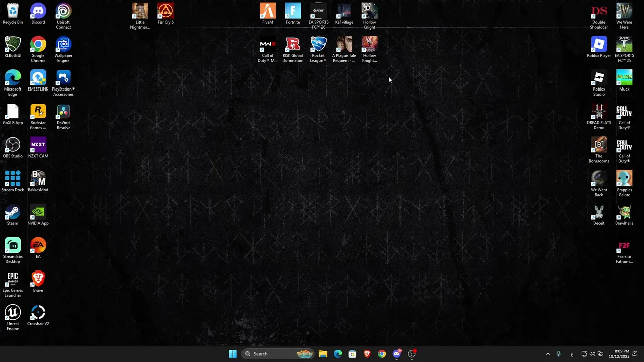Open the DaVinci Resolve desktop shortcut

tap(63, 117)
